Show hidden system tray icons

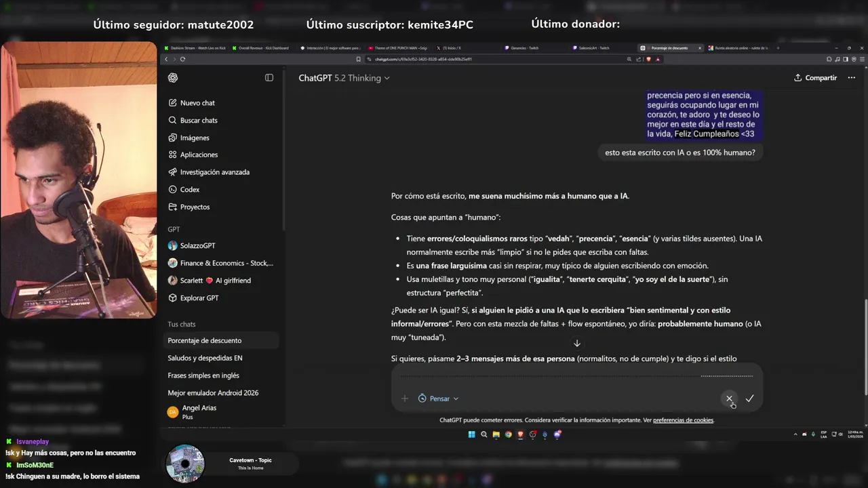[795, 434]
